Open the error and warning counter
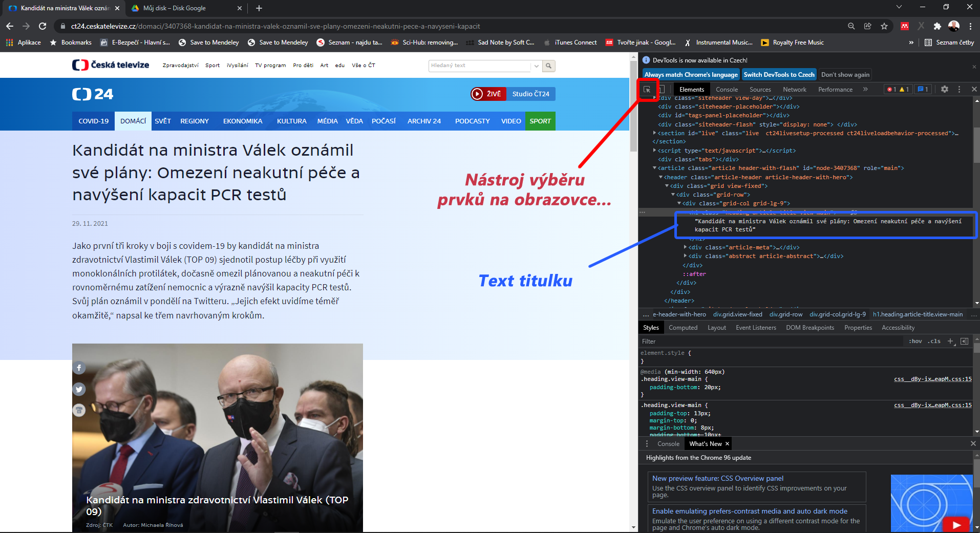 (x=898, y=89)
